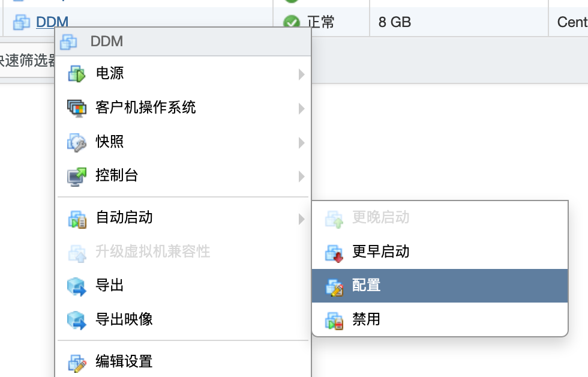This screenshot has width=588, height=377.
Task: Expand the 控制台 submenu arrow
Action: [x=301, y=176]
